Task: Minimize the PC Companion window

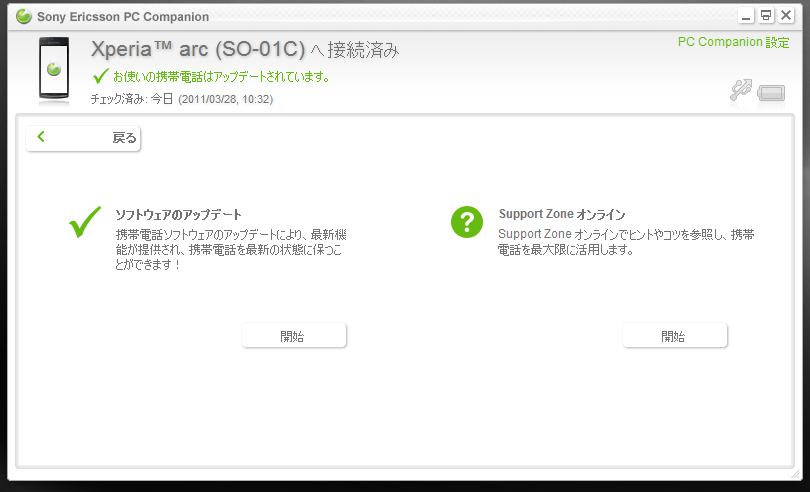Action: click(x=745, y=16)
